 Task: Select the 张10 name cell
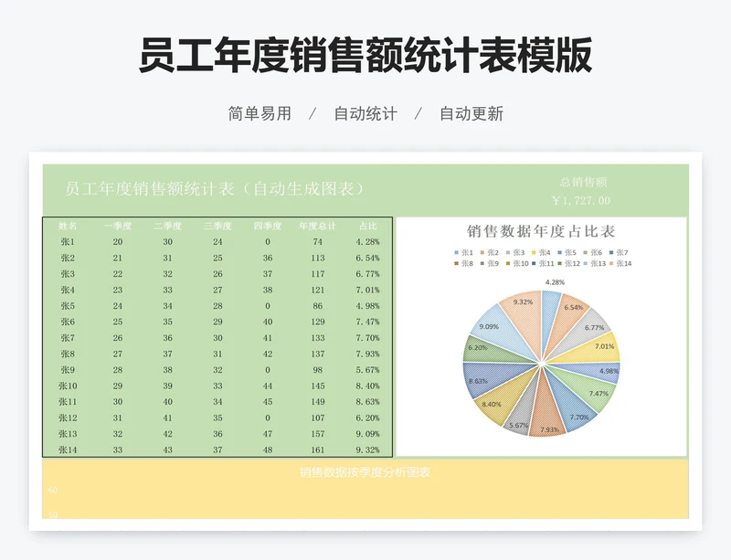[x=68, y=386]
